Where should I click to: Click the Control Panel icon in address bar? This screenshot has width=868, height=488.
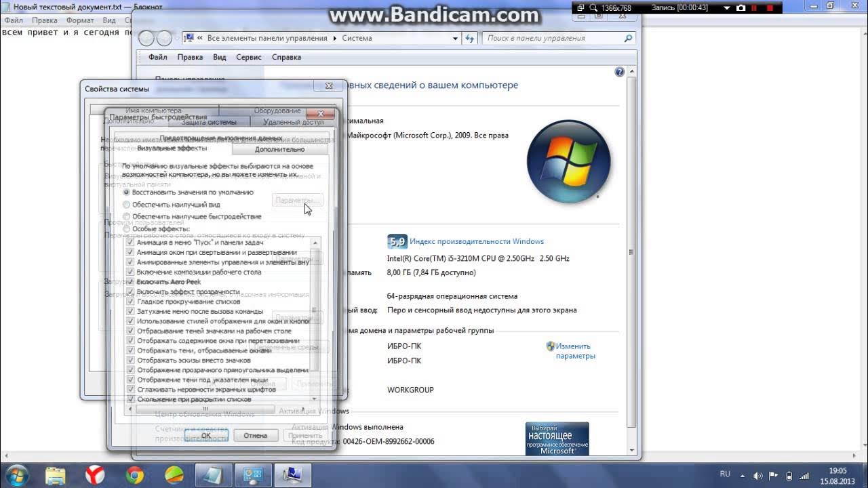(x=189, y=38)
